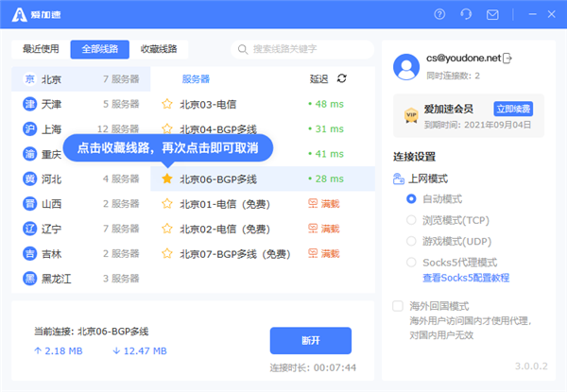Switch to 全部线路 tab
This screenshot has width=567, height=392.
pyautogui.click(x=100, y=49)
